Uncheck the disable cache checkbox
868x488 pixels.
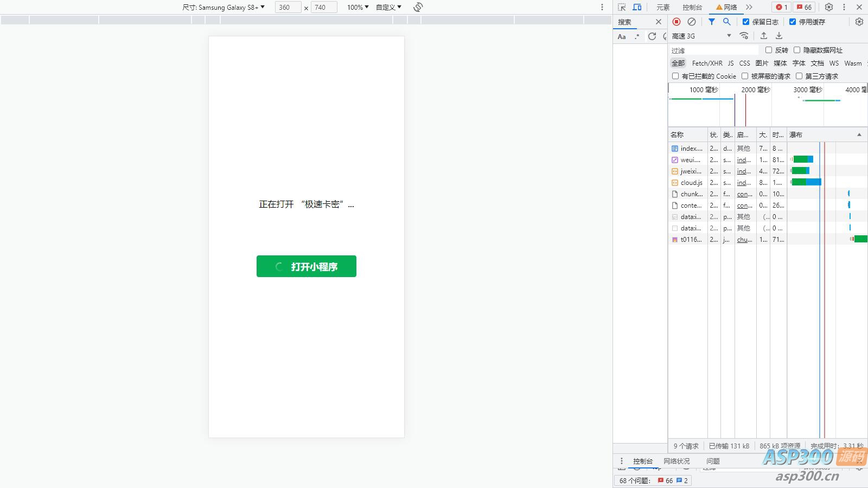pyautogui.click(x=793, y=22)
